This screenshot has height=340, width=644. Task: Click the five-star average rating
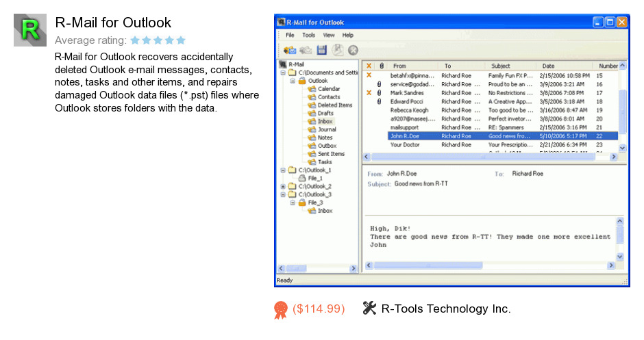(x=158, y=40)
